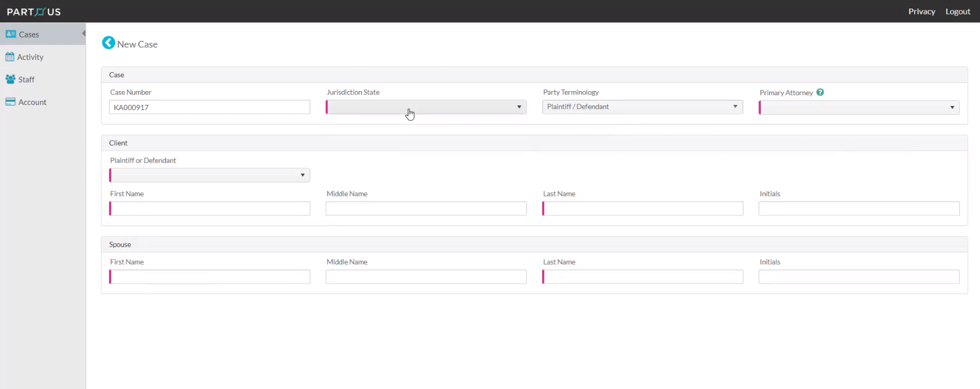980x389 pixels.
Task: Open the Staff menu item
Action: tap(26, 80)
